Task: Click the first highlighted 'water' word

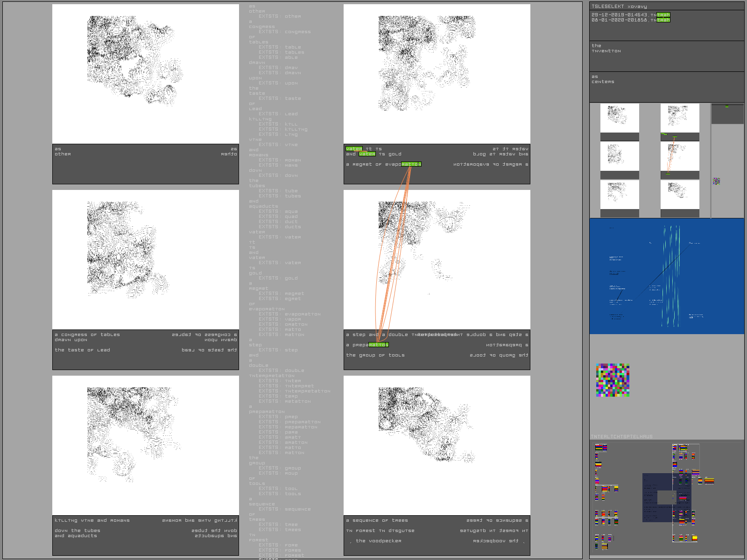Action: (354, 149)
